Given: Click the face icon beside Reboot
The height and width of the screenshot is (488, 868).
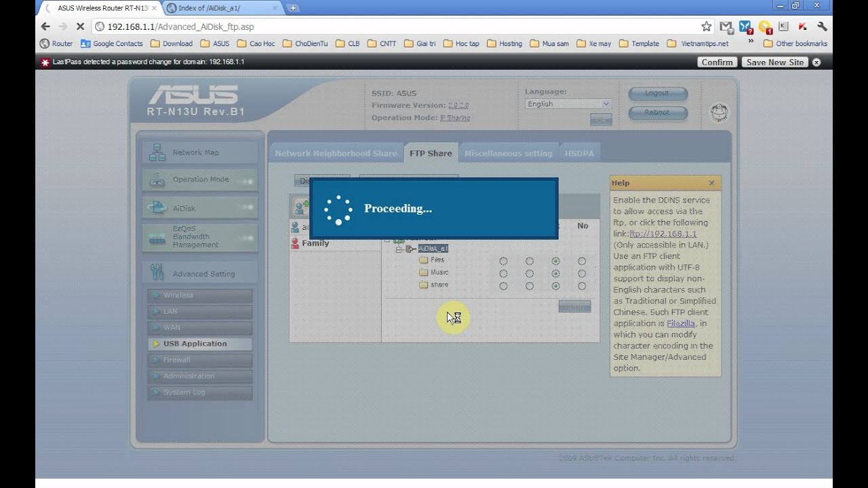Looking at the screenshot, I should [x=719, y=113].
